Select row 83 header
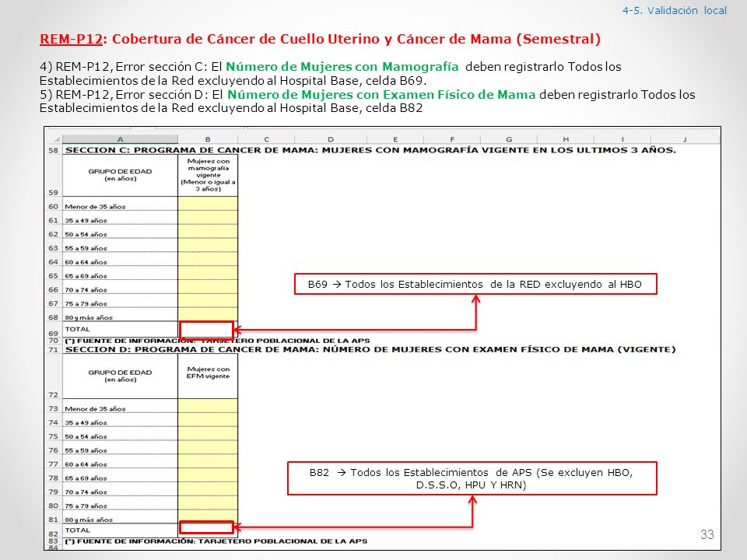747x560 pixels. click(54, 541)
